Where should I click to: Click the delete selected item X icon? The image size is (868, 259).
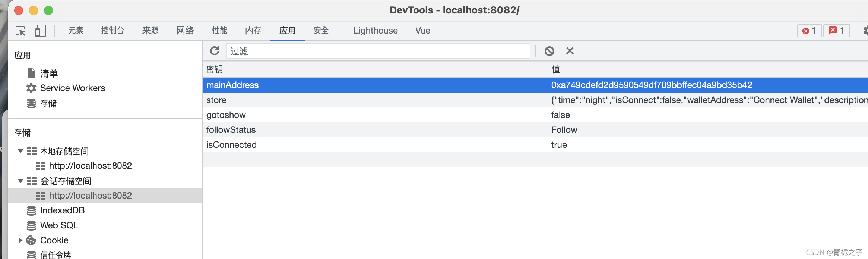570,51
